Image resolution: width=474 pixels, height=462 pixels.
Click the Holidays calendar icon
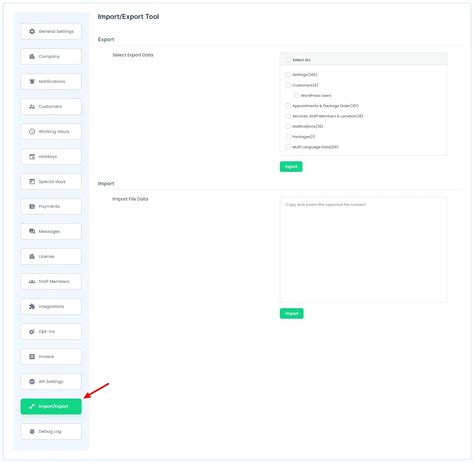pos(32,156)
